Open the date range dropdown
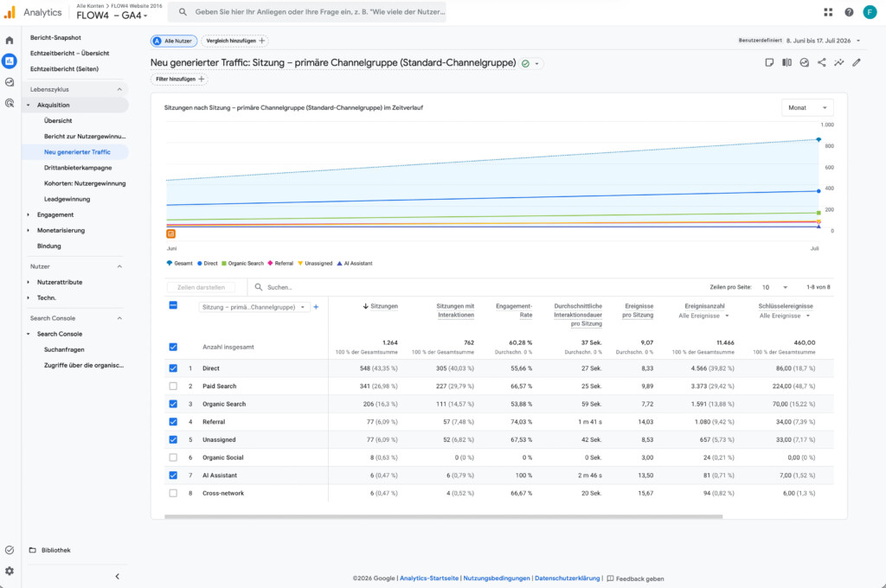Image resolution: width=886 pixels, height=588 pixels. (x=824, y=41)
